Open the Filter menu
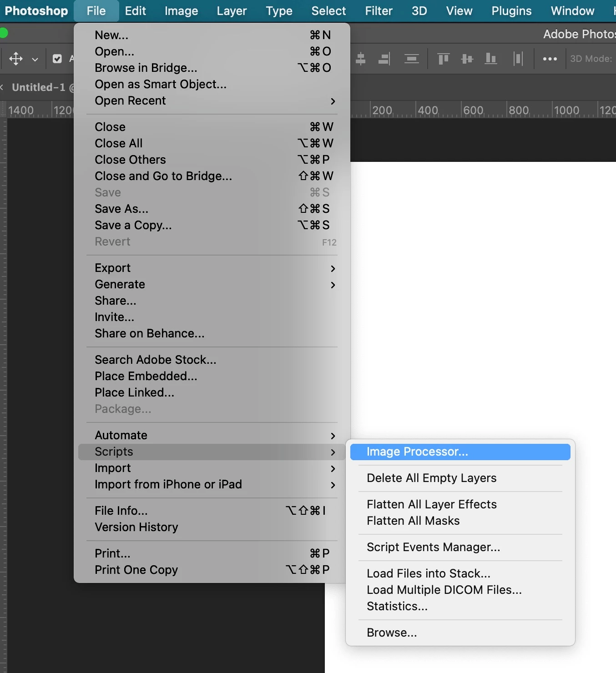This screenshot has width=616, height=673. click(x=379, y=11)
